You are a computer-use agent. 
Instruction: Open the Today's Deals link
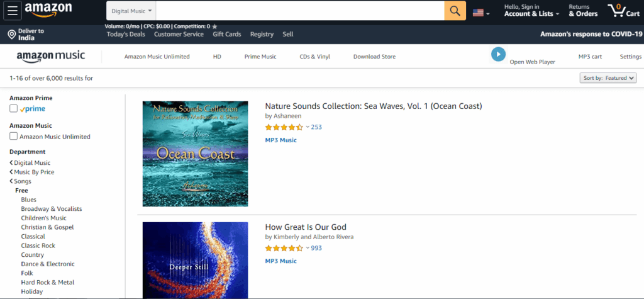point(125,35)
